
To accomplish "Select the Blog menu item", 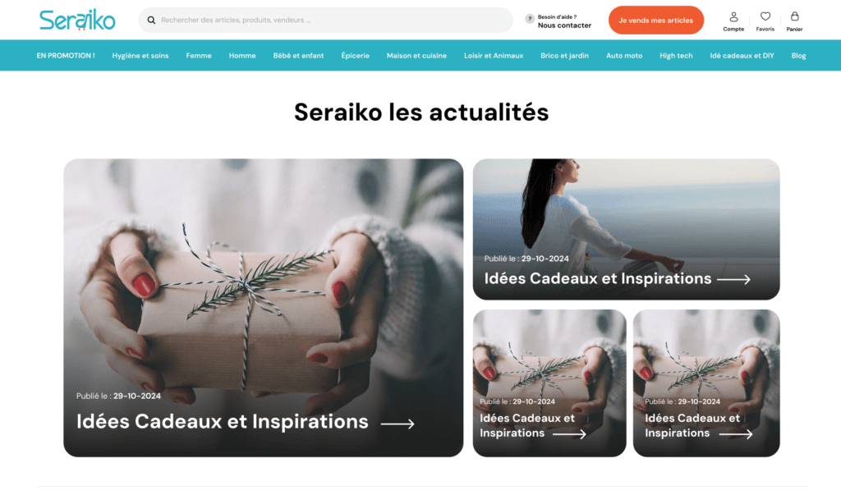I will [798, 56].
